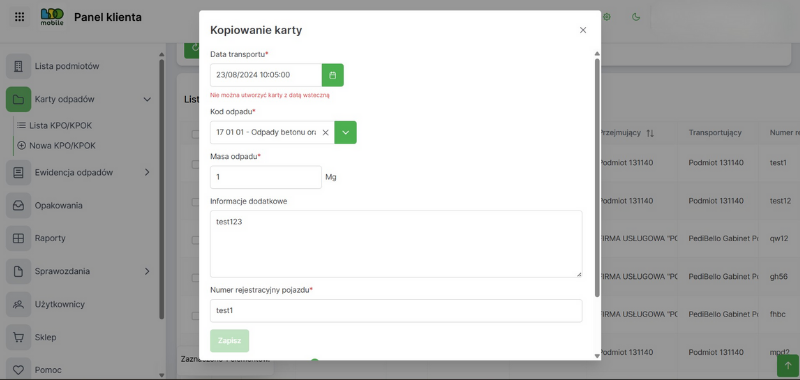
Task: Click the Numer rejestracyjny pojazdu field
Action: tap(396, 311)
